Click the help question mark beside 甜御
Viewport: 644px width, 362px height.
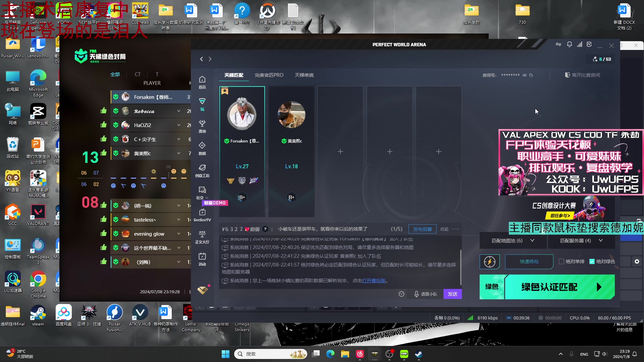[x=265, y=229]
